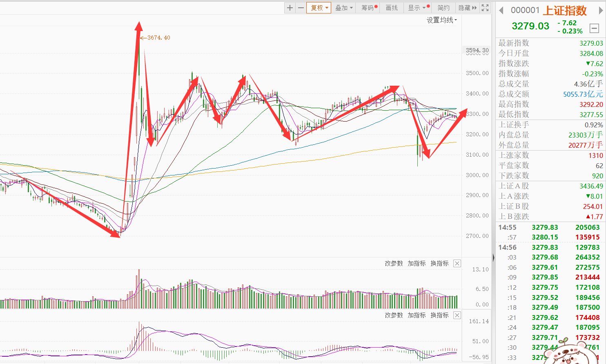Image resolution: width=606 pixels, height=364 pixels.
Task: Close the MACD indicator panel
Action: 457,315
